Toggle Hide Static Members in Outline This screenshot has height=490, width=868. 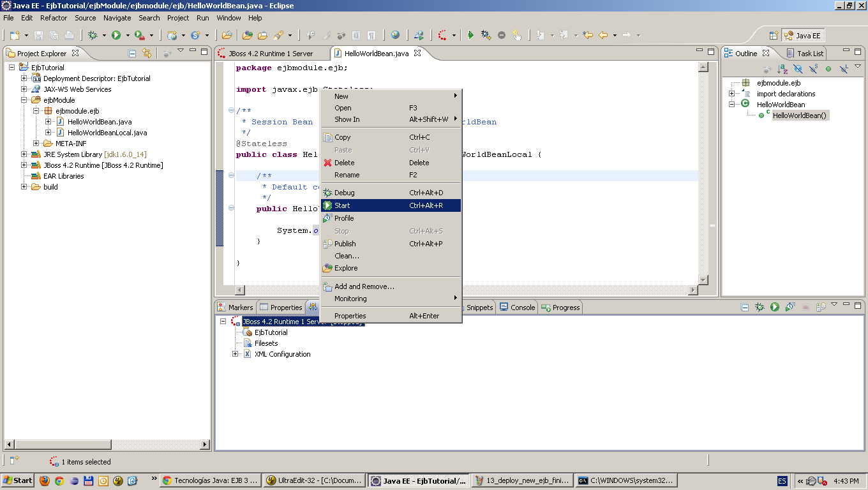click(x=814, y=68)
